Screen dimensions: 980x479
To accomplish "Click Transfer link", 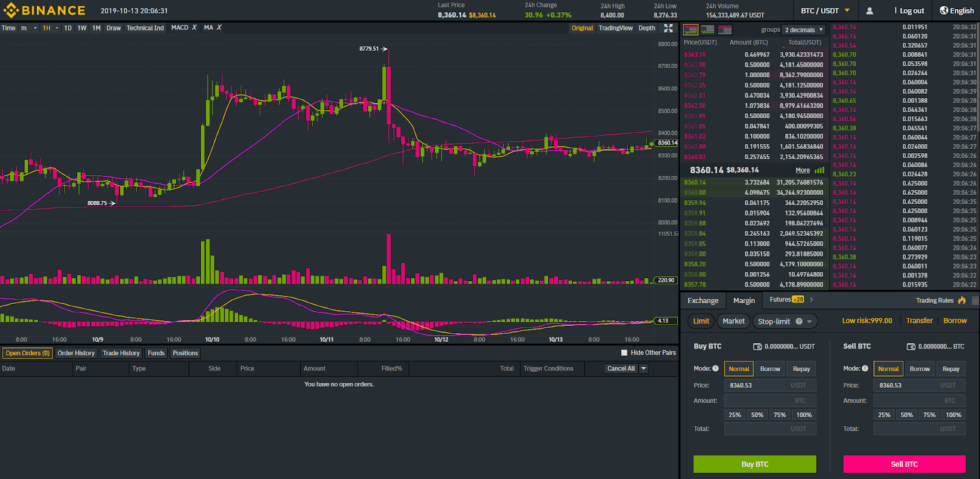I will click(x=919, y=320).
